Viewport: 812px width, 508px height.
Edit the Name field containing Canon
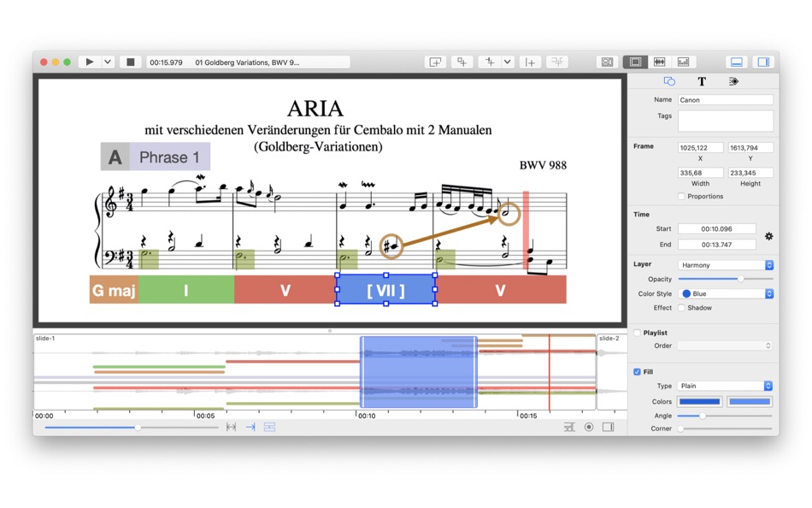(x=726, y=100)
